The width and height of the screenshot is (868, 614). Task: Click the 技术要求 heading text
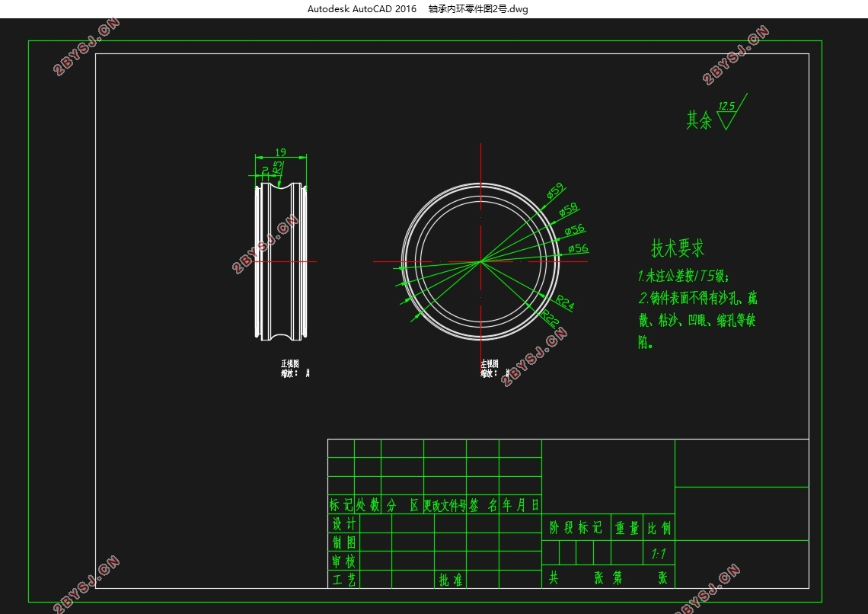678,248
